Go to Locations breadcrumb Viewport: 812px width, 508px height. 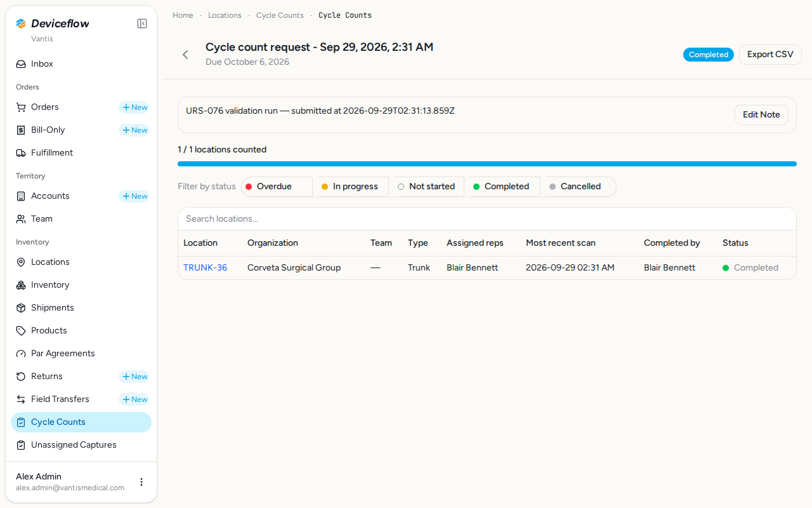[x=225, y=15]
